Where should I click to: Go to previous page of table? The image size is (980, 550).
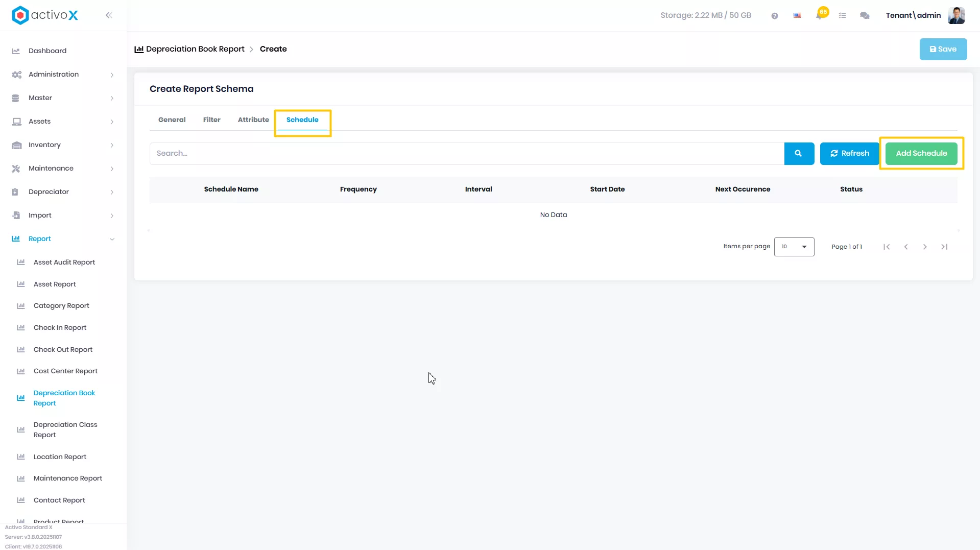[906, 247]
